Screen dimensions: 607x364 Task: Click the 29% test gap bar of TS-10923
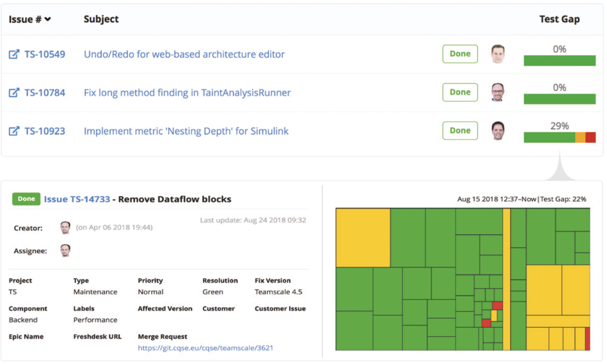(x=559, y=137)
